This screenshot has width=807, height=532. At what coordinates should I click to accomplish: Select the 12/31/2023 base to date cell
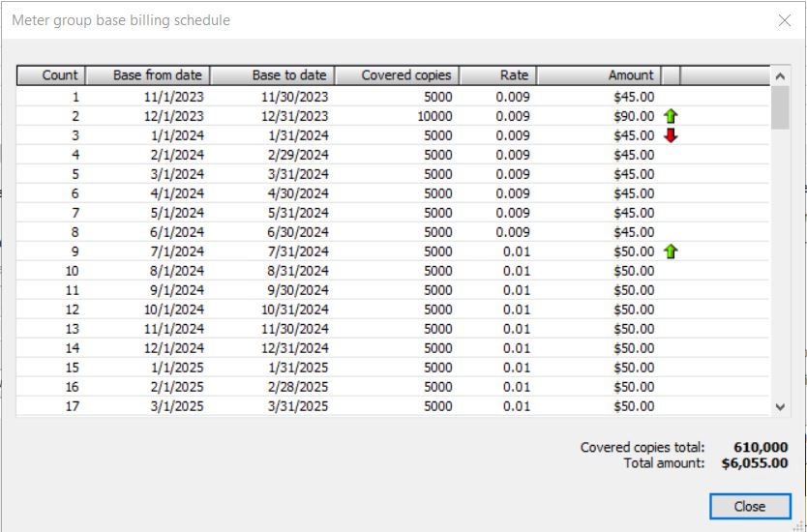coord(295,116)
